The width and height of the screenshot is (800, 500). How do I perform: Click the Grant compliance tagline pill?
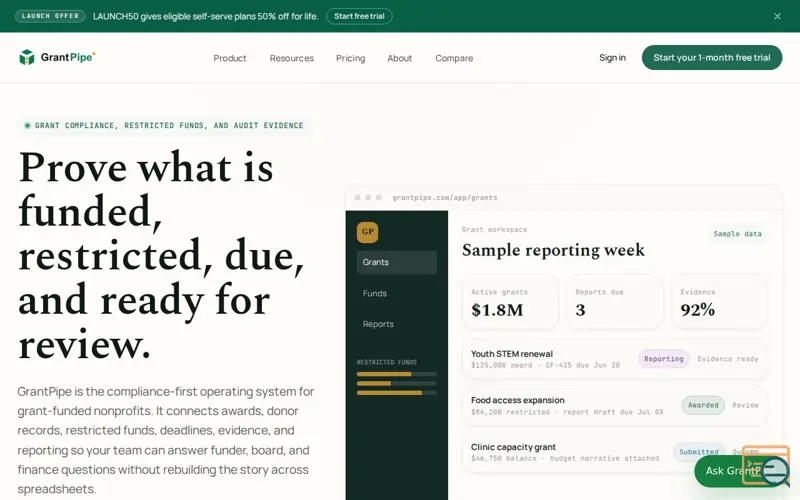point(164,126)
